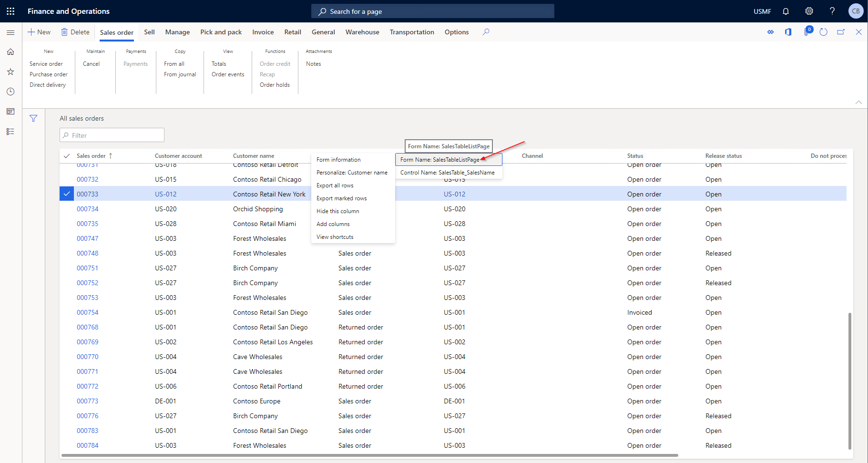
Task: Open the notifications bell
Action: click(x=786, y=11)
